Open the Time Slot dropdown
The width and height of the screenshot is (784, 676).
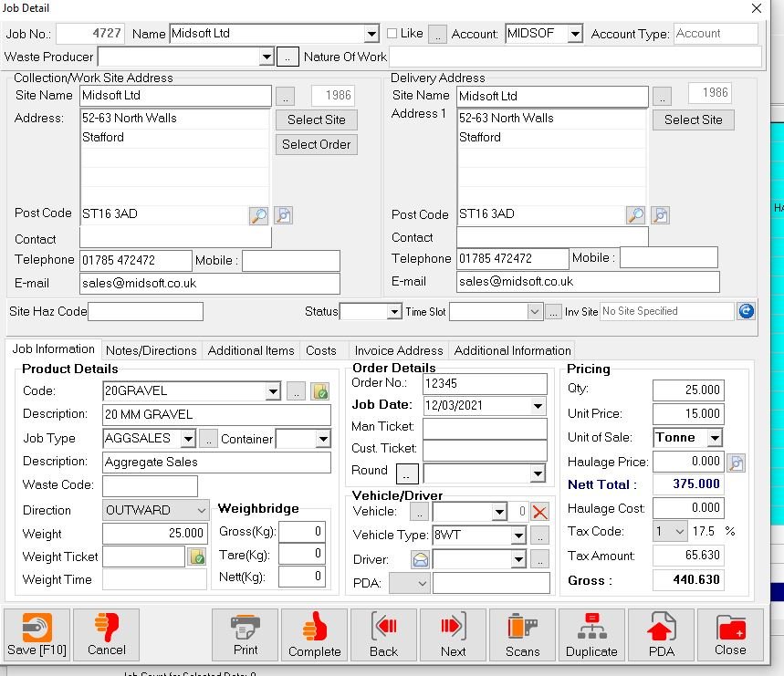535,312
